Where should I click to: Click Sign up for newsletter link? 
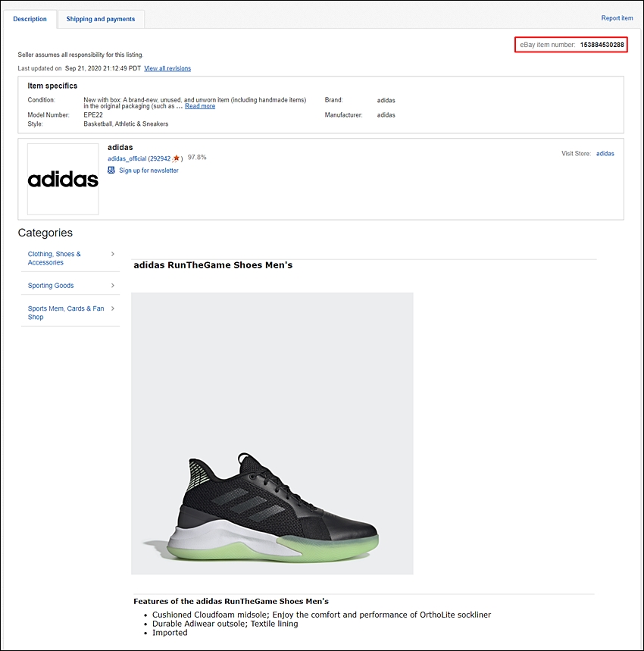[x=148, y=171]
